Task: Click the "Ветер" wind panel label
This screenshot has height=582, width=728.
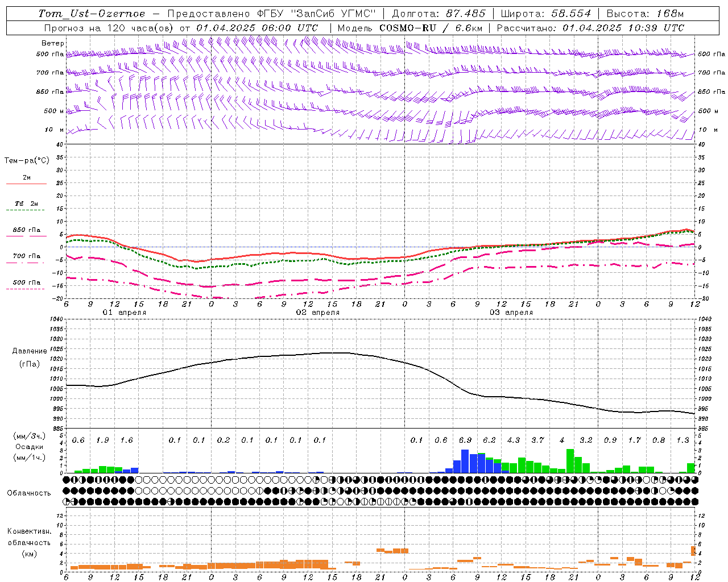Action: click(x=53, y=43)
